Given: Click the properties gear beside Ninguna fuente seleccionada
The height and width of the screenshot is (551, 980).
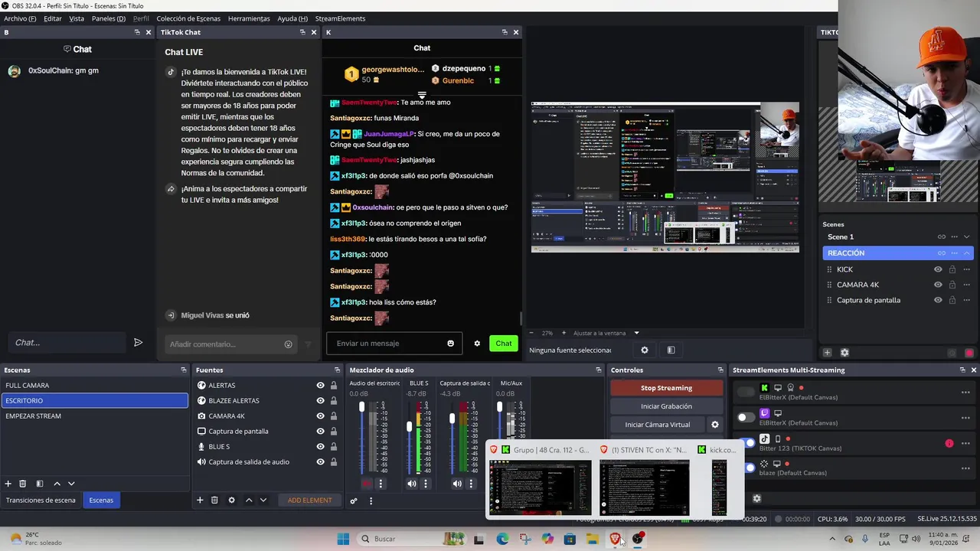Looking at the screenshot, I should pyautogui.click(x=645, y=350).
